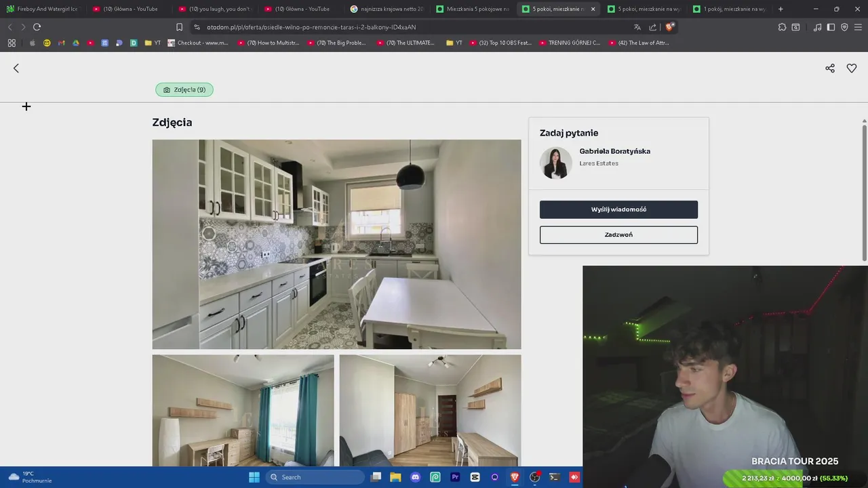Image resolution: width=868 pixels, height=488 pixels.
Task: Close the active 5 pokoi tab
Action: click(x=593, y=9)
